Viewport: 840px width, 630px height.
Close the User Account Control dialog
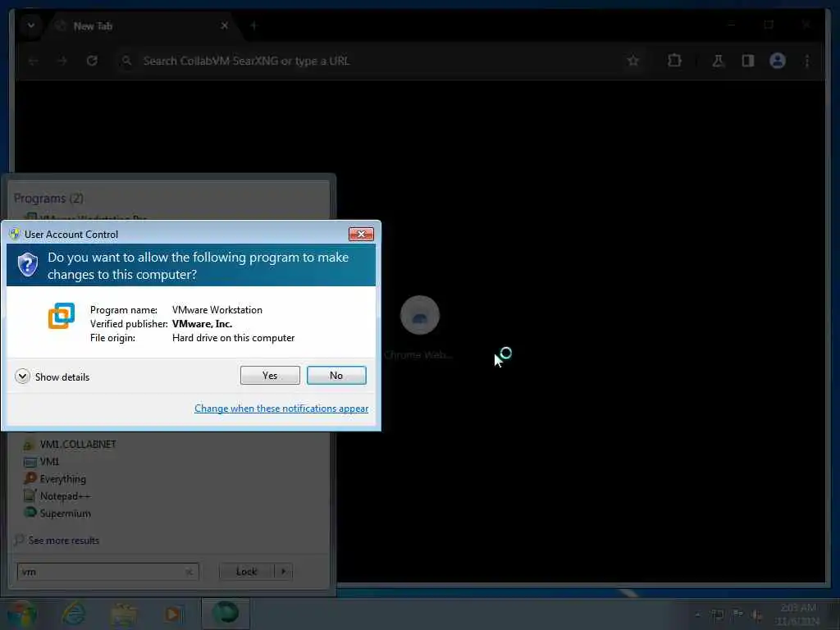(361, 234)
